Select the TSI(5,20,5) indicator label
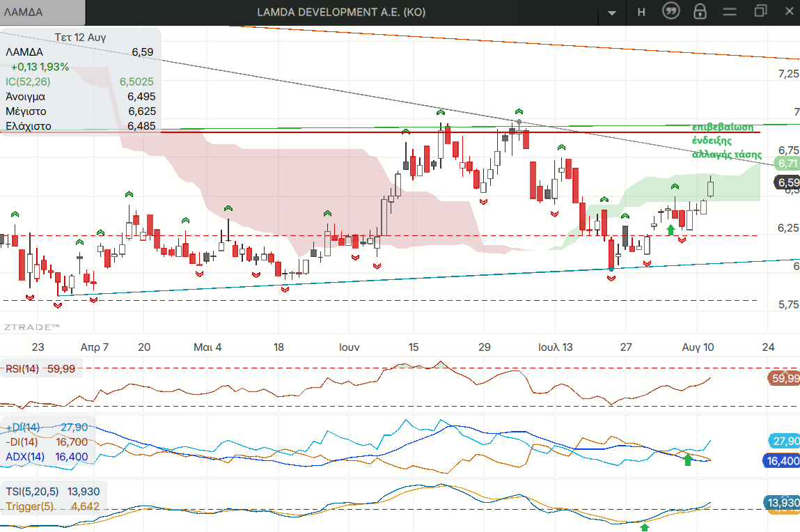The width and height of the screenshot is (800, 532). (x=32, y=492)
